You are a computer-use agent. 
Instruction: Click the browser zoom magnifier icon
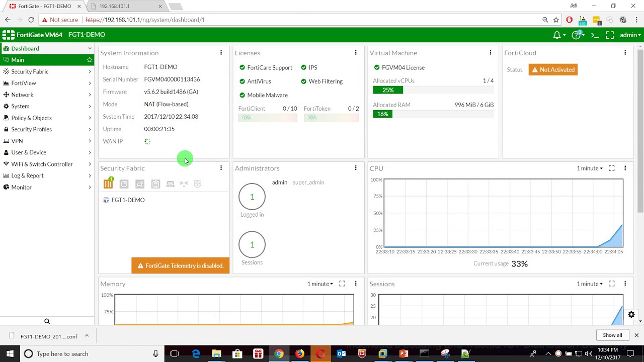tap(545, 20)
